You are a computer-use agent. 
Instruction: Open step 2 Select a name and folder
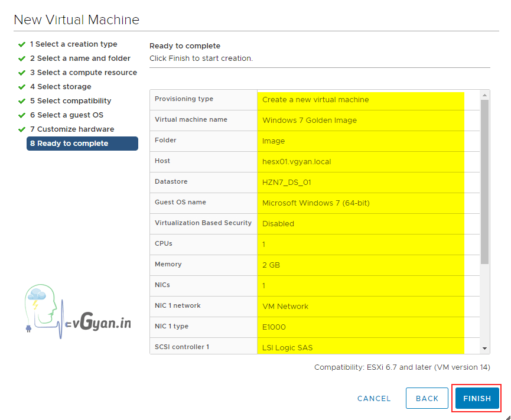pyautogui.click(x=80, y=58)
